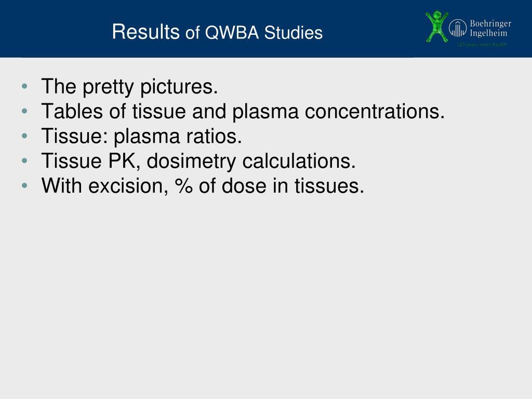
Task: Click bullet dot beside 'Tables of tissue'
Action: (24, 111)
